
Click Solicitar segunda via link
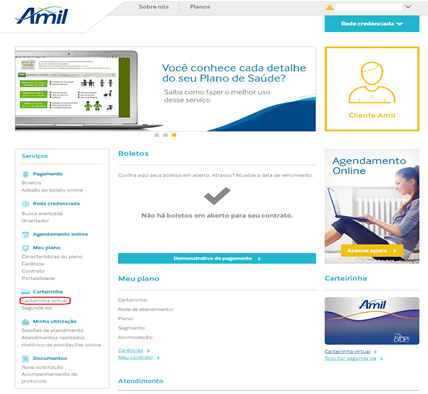pos(351,358)
